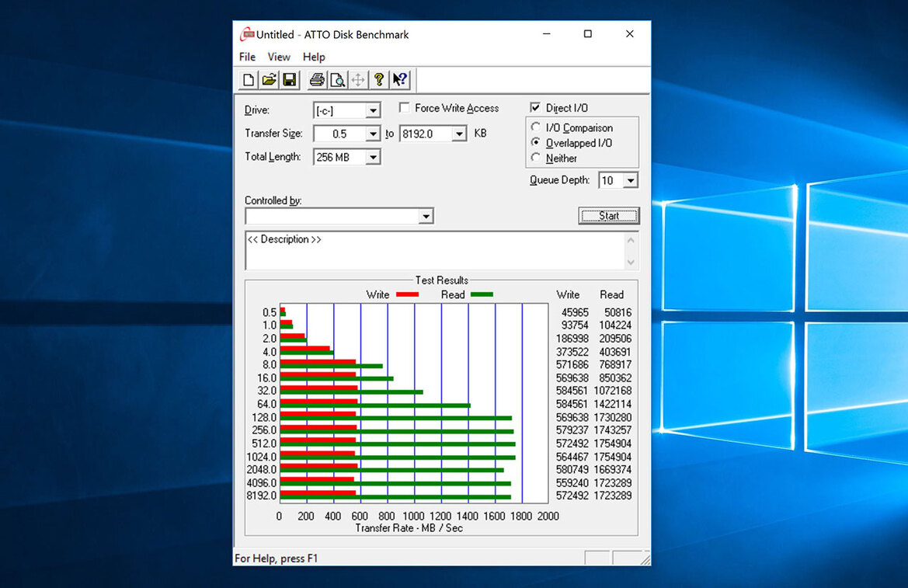
Task: Click the window resize grip in status bar
Action: [645, 559]
